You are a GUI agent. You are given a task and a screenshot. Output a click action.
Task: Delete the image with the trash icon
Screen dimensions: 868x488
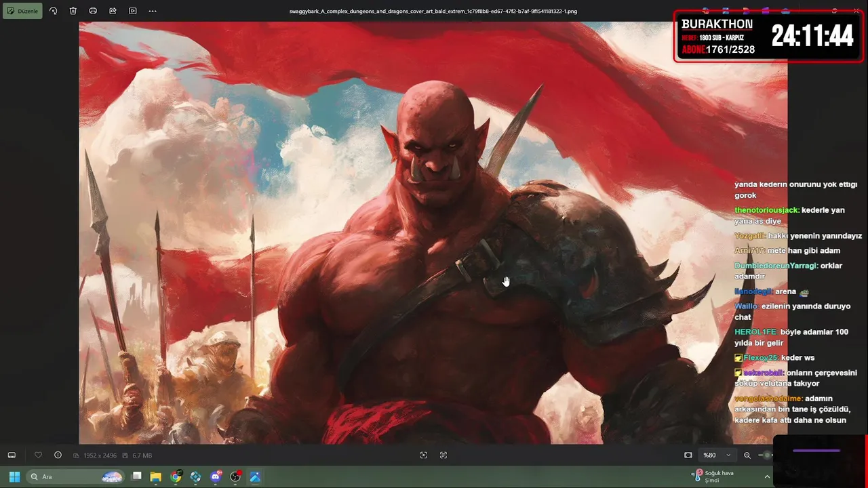(x=73, y=11)
